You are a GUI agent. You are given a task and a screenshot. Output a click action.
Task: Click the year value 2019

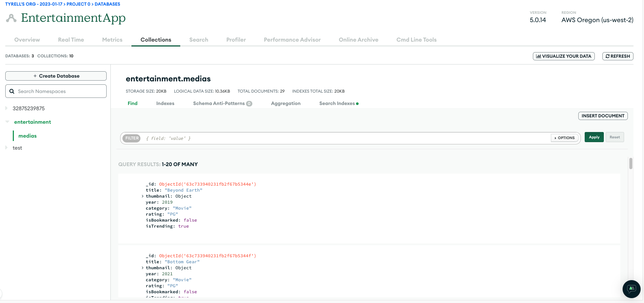[167, 202]
